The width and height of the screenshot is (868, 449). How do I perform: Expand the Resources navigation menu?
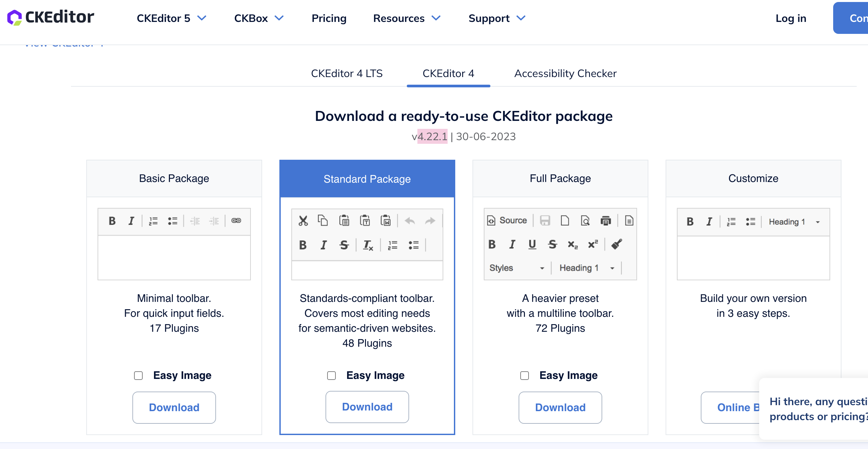[x=407, y=18]
